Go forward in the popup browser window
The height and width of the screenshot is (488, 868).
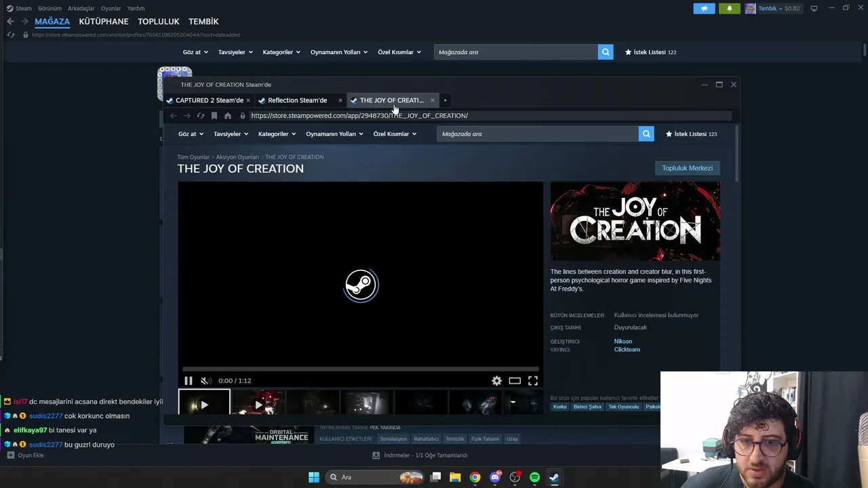(187, 116)
